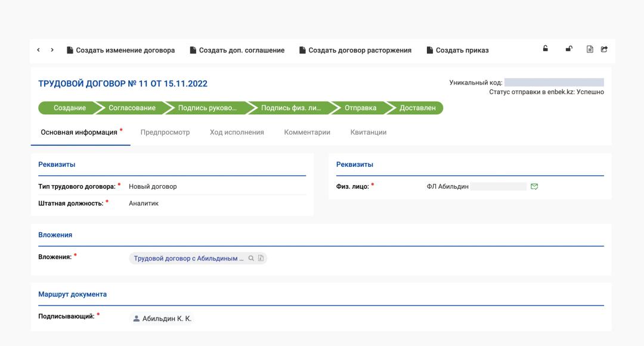Click the document page icon in toolbar

click(x=590, y=49)
